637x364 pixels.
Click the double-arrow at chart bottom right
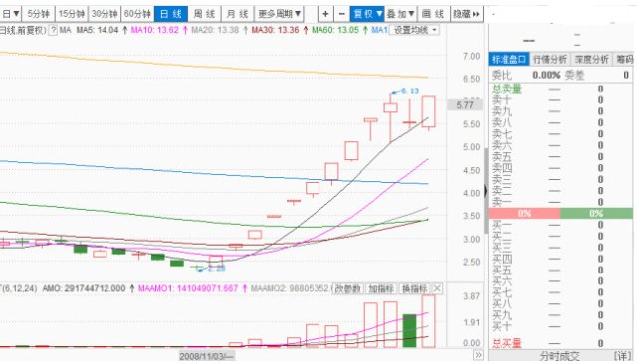478,355
